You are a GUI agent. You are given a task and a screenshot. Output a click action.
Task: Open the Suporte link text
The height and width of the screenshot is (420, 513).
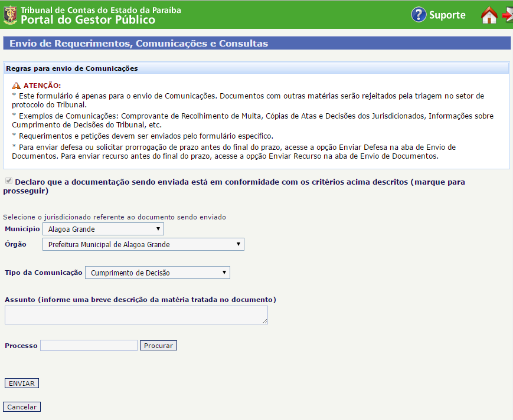pyautogui.click(x=447, y=15)
